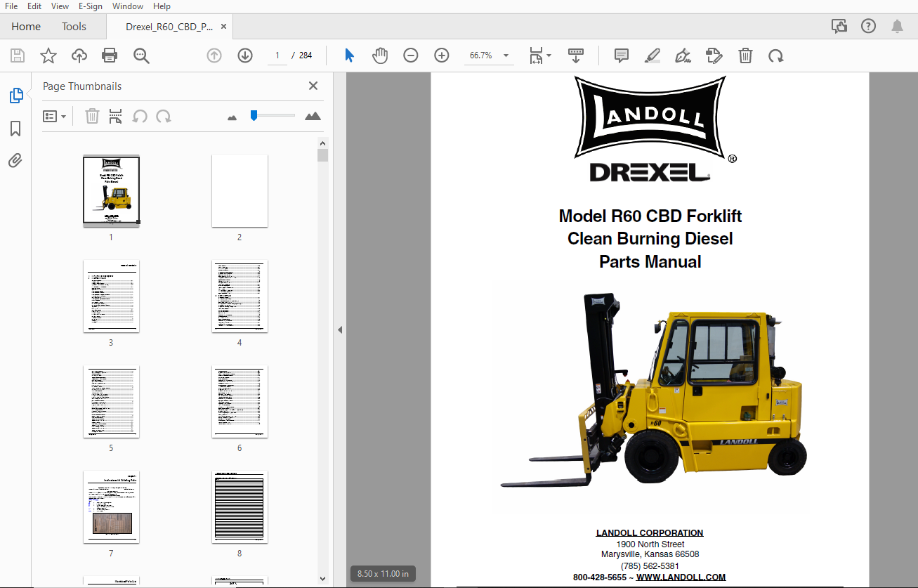Zoom out with the minus icon
Viewport: 918px width, 588px height.
[x=411, y=55]
